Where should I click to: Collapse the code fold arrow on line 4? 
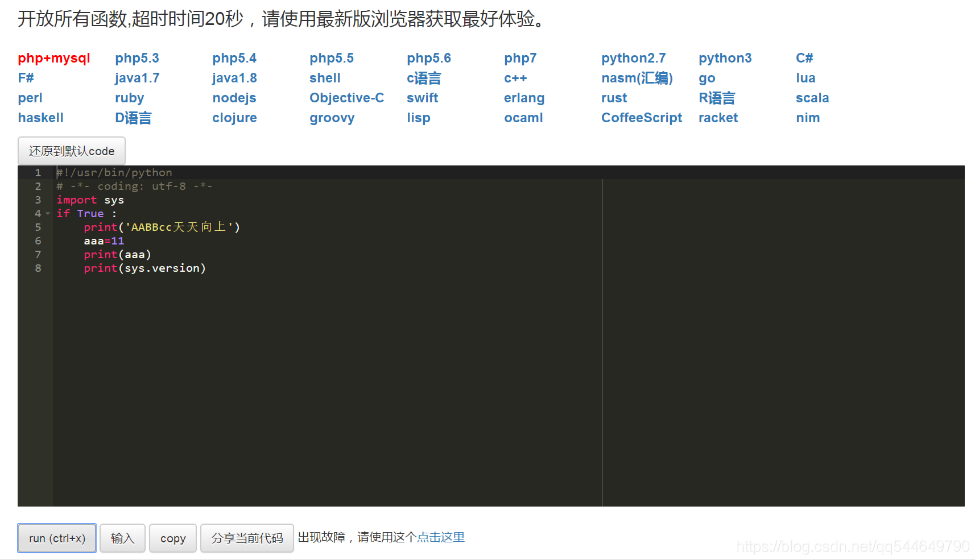click(x=48, y=214)
